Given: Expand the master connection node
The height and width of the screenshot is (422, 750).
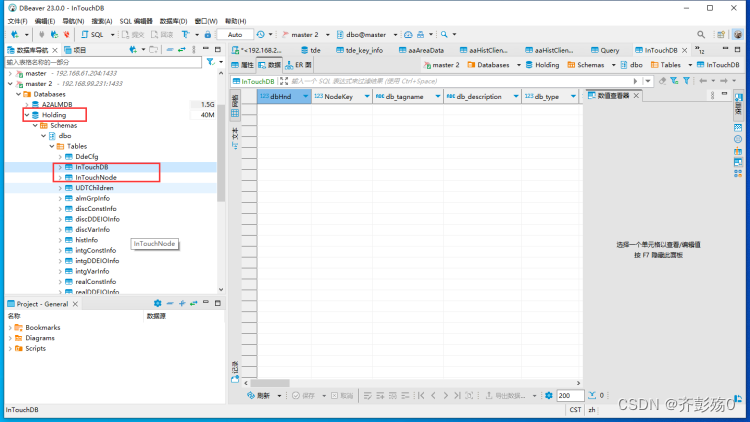Looking at the screenshot, I should click(x=10, y=73).
